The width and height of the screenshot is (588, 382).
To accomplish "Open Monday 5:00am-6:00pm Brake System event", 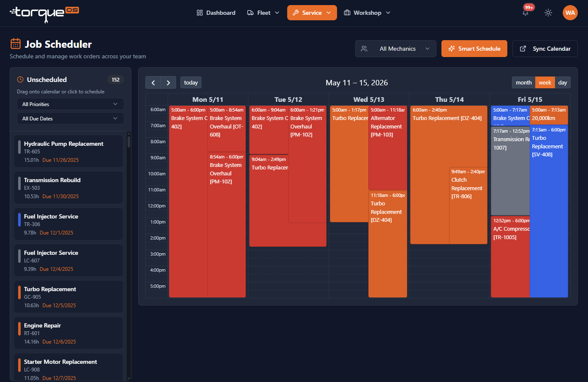I will pos(188,202).
